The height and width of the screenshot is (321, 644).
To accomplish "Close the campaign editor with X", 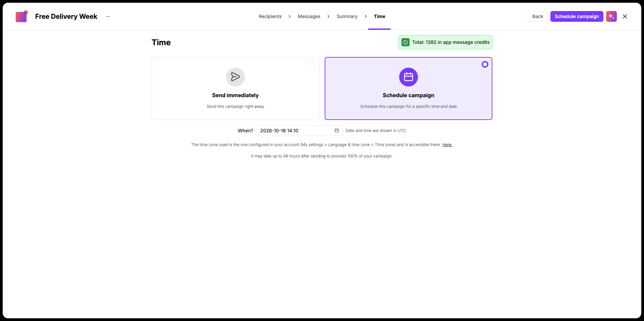I will click(625, 16).
